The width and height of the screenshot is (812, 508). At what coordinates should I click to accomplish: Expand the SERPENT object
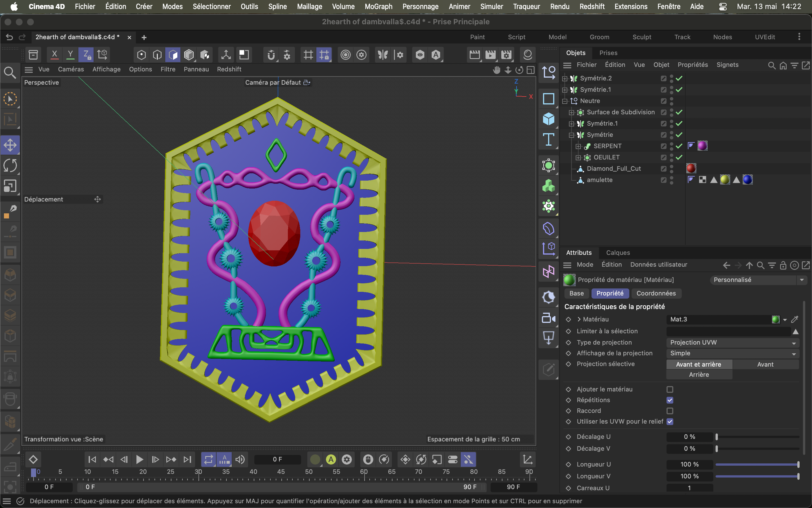point(578,146)
